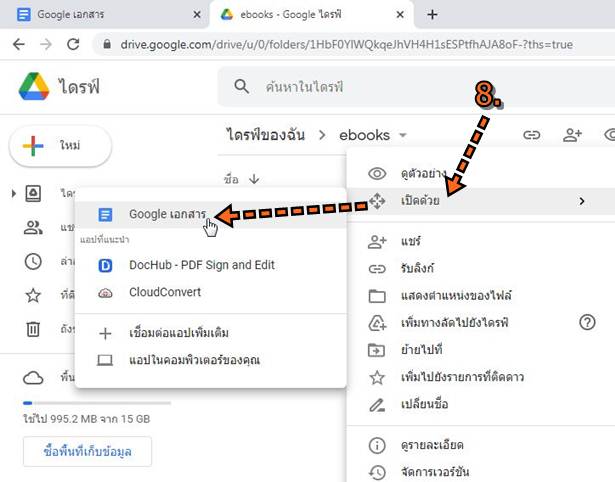Open the ebooks folder dropdown arrow
615x482 pixels.
pos(402,135)
